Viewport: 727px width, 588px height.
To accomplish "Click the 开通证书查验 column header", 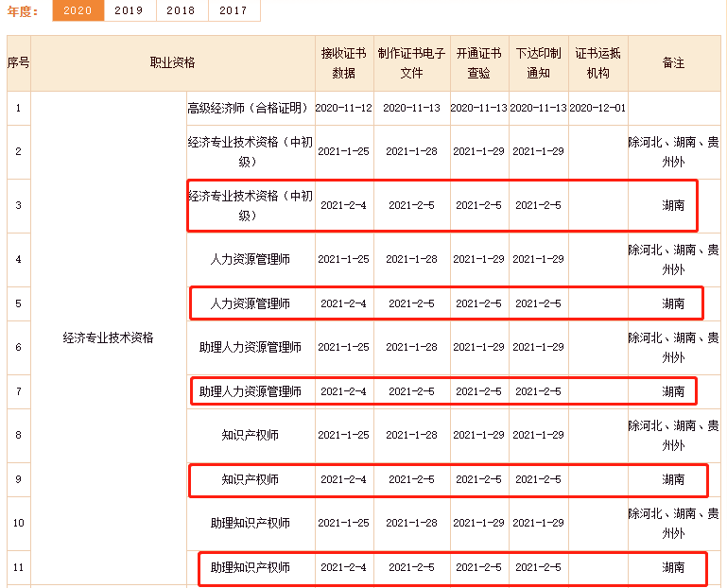I will point(478,63).
